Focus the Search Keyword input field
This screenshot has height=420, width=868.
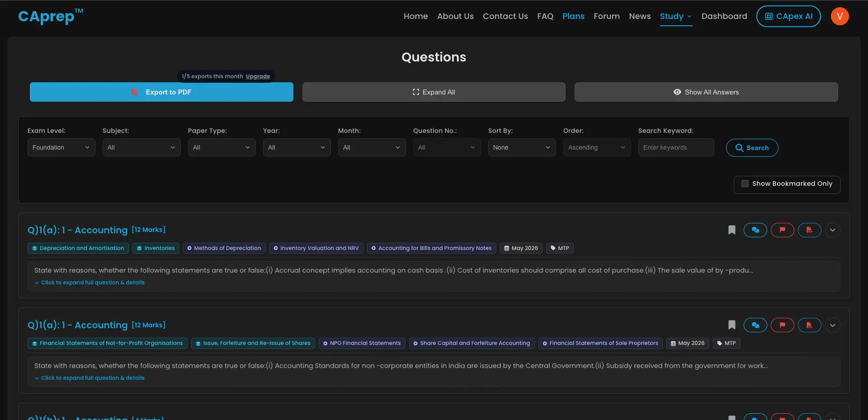[x=676, y=147]
